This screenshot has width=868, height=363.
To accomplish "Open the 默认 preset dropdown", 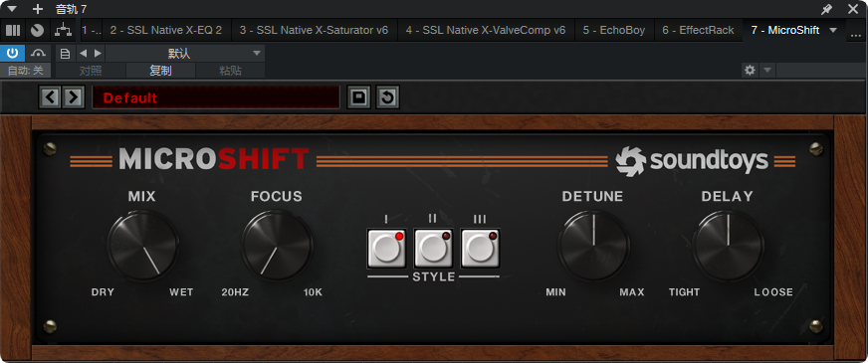I will 185,53.
